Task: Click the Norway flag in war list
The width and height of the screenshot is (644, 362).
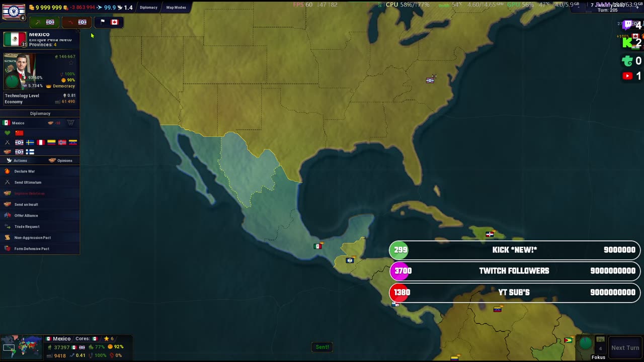Action: [62, 142]
